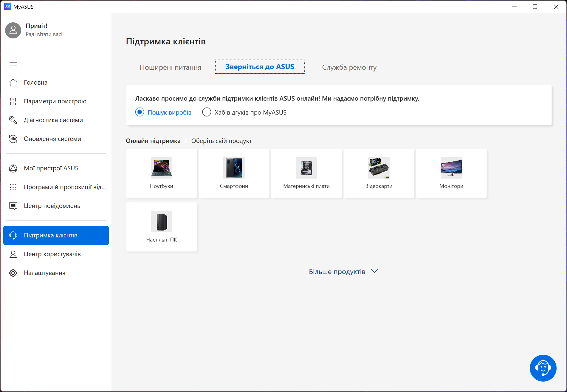567x392 pixels.
Task: Select the Ноутбуки laptop thumbnail
Action: (x=162, y=168)
